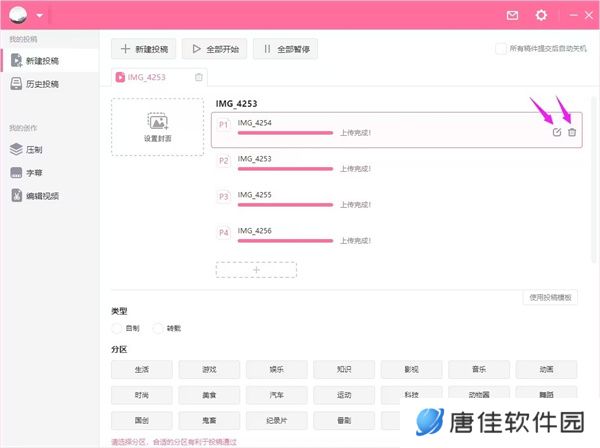600x448 pixels.
Task: Click the 全部开始 button
Action: point(215,49)
